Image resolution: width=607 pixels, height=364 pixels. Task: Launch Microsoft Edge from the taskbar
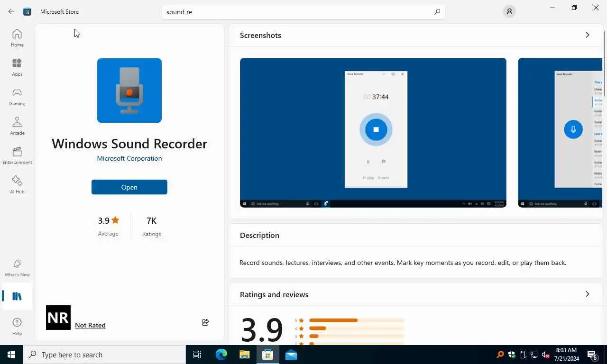click(x=221, y=355)
